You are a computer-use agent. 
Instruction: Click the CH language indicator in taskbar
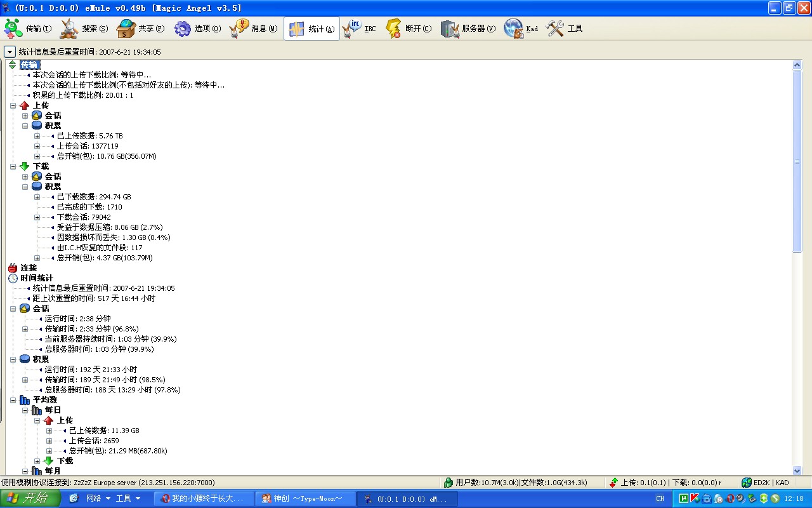click(x=660, y=498)
